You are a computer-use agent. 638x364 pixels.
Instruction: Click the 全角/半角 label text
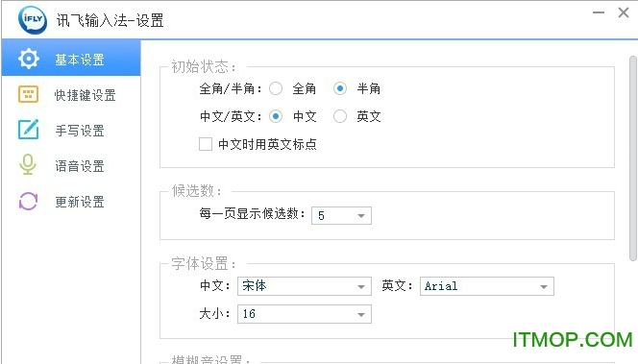(x=231, y=88)
